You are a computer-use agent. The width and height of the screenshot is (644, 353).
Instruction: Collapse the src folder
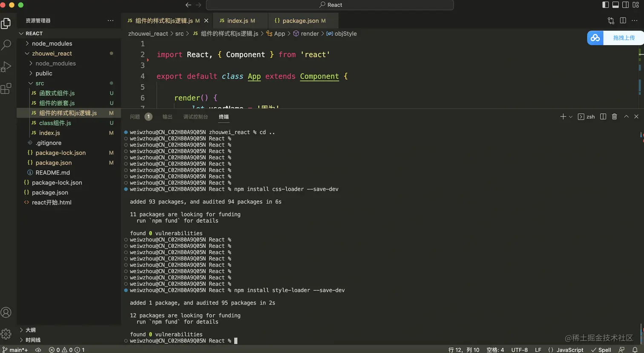(31, 83)
